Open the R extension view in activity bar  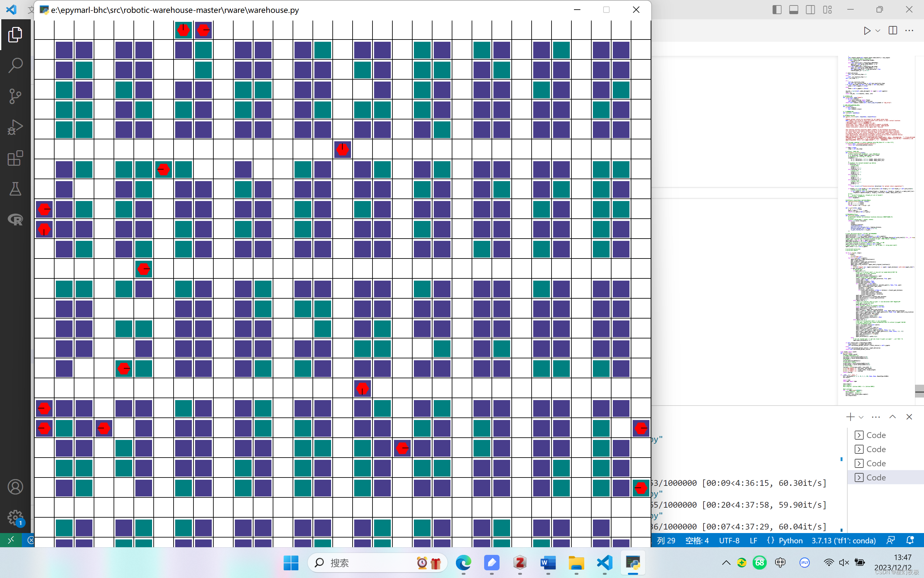15,219
